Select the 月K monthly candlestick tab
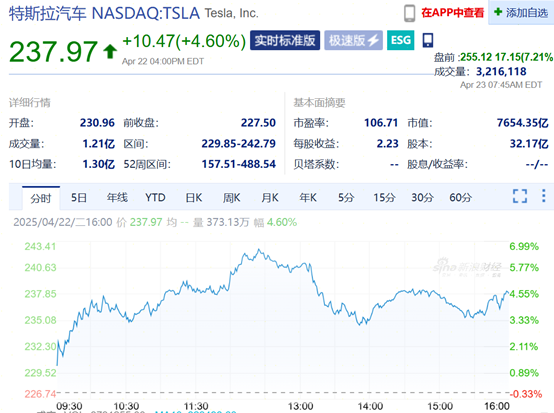This screenshot has width=554, height=413. click(270, 197)
